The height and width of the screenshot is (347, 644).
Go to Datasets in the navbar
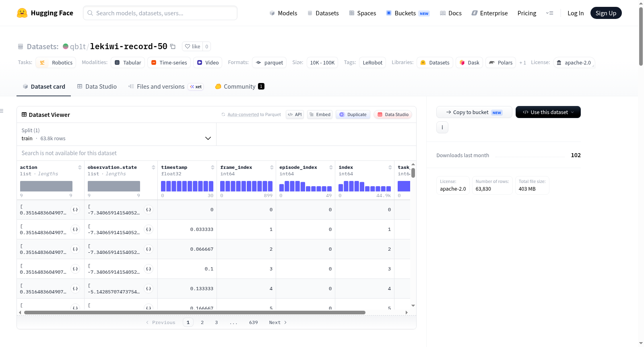coord(323,13)
